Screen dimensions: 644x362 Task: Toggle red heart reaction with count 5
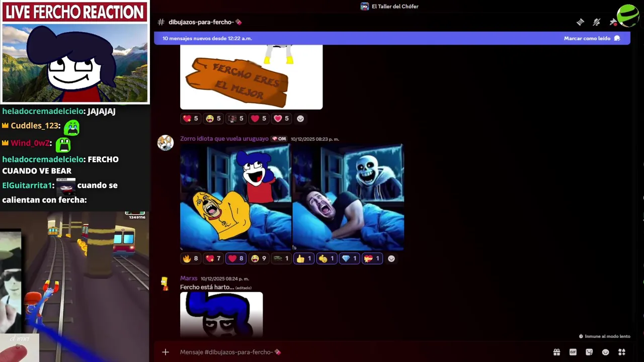tap(259, 119)
